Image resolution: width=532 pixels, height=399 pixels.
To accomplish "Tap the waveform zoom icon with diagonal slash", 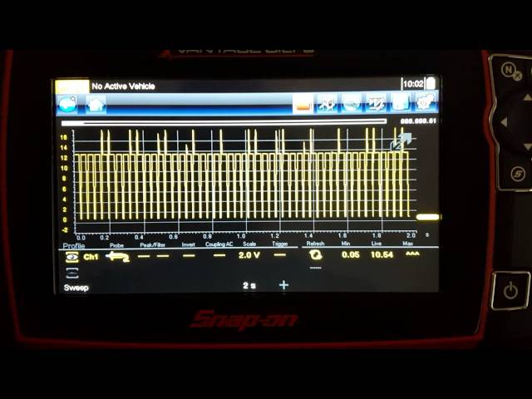I will pyautogui.click(x=376, y=103).
